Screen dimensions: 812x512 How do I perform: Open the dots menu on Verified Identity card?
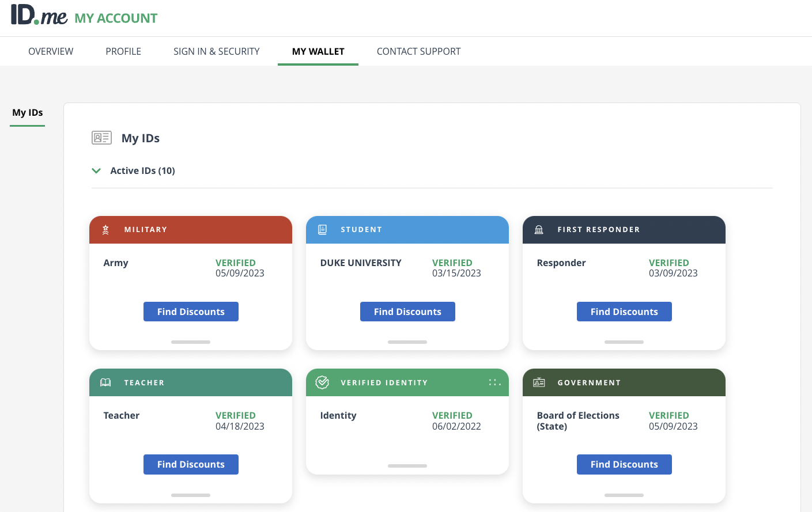pyautogui.click(x=494, y=382)
